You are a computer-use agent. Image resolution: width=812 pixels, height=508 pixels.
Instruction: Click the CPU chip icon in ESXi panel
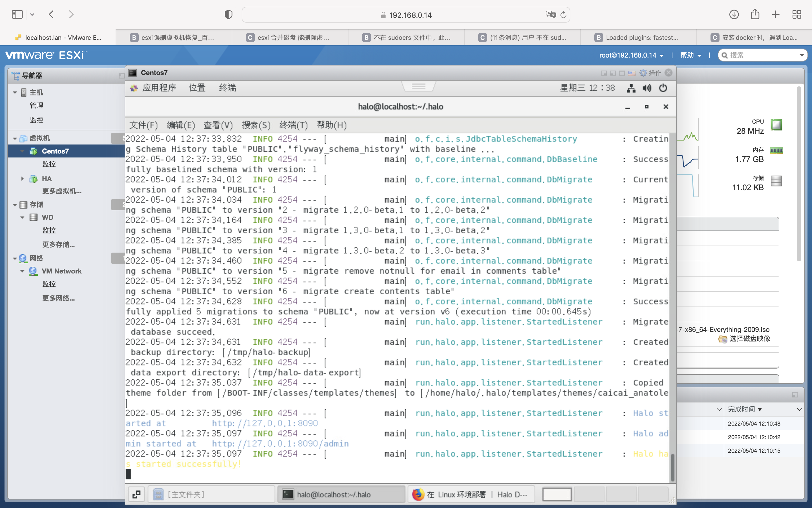tap(776, 125)
